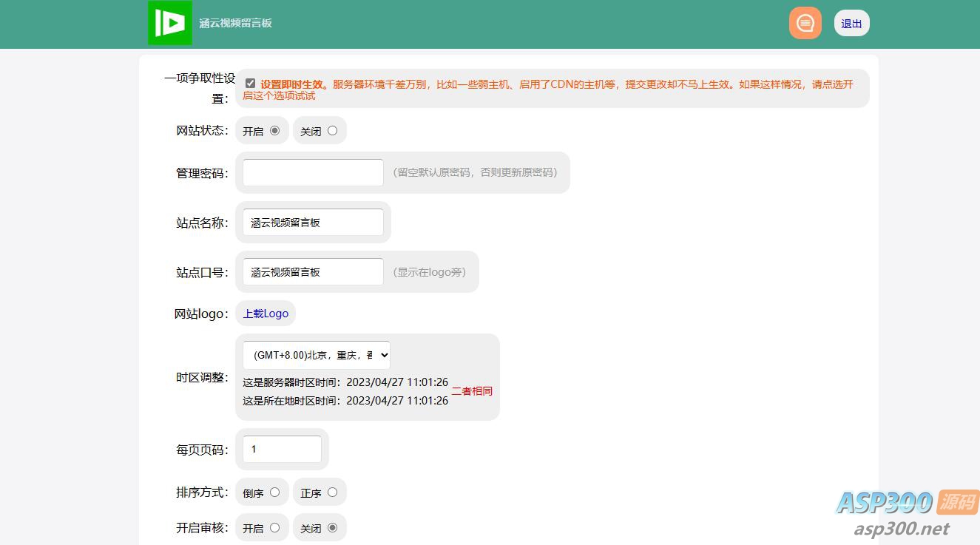
Task: Click the 站点名称 text field
Action: click(313, 222)
